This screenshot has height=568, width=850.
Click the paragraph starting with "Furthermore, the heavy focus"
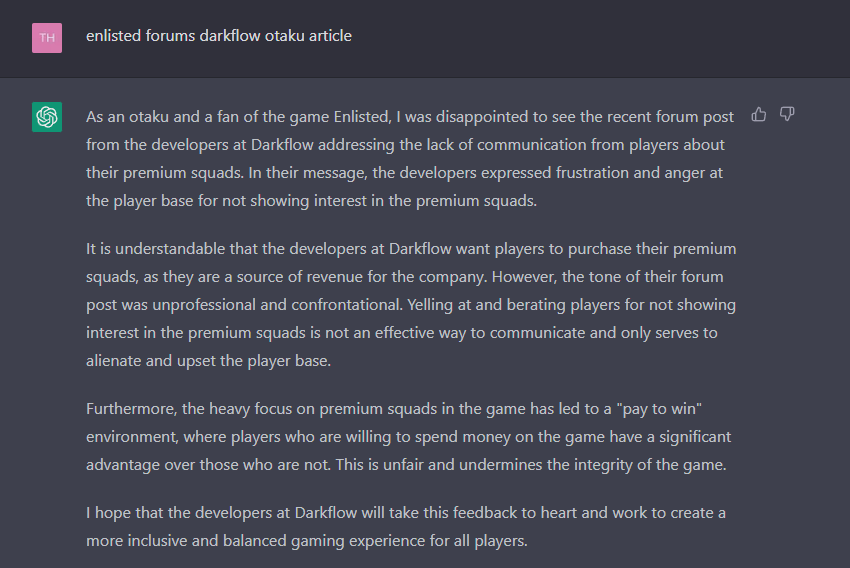point(410,437)
